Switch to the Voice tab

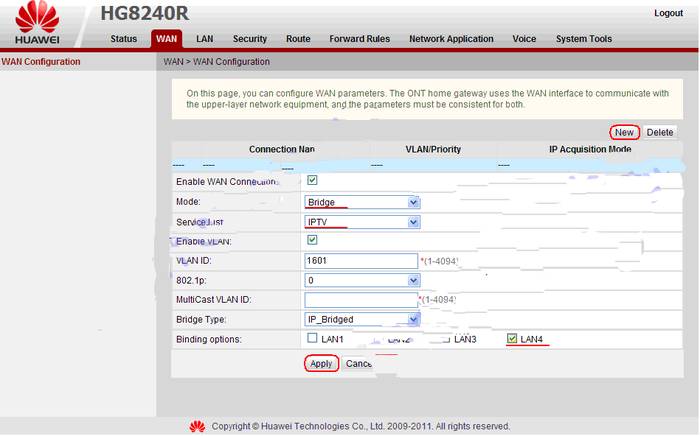[524, 39]
